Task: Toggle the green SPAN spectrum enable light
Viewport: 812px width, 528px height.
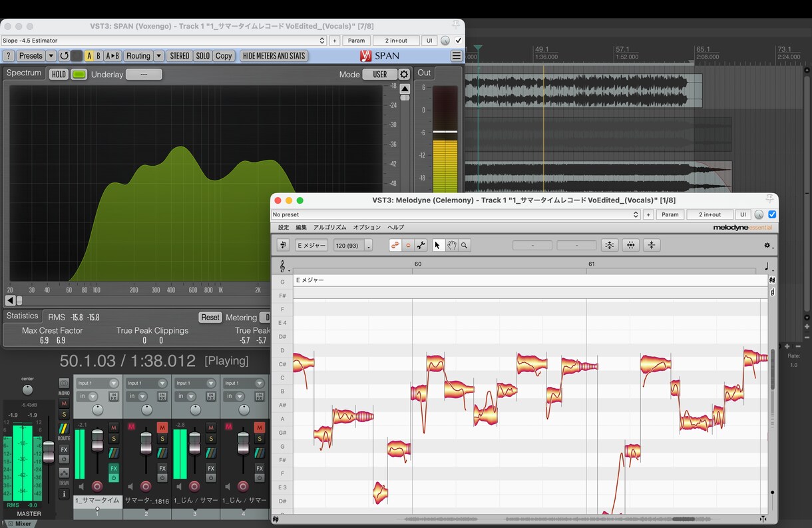Action: pos(79,75)
